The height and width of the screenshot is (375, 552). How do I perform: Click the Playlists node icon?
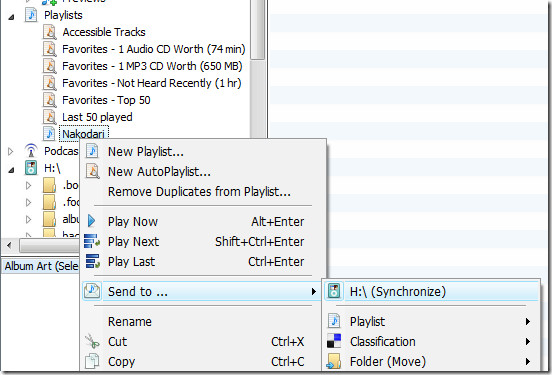(31, 15)
